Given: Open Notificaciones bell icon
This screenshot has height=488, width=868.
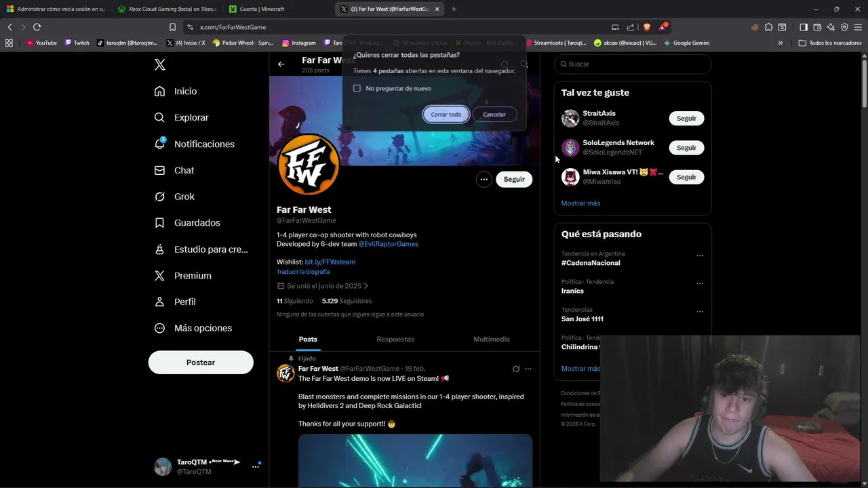Looking at the screenshot, I should pyautogui.click(x=160, y=144).
